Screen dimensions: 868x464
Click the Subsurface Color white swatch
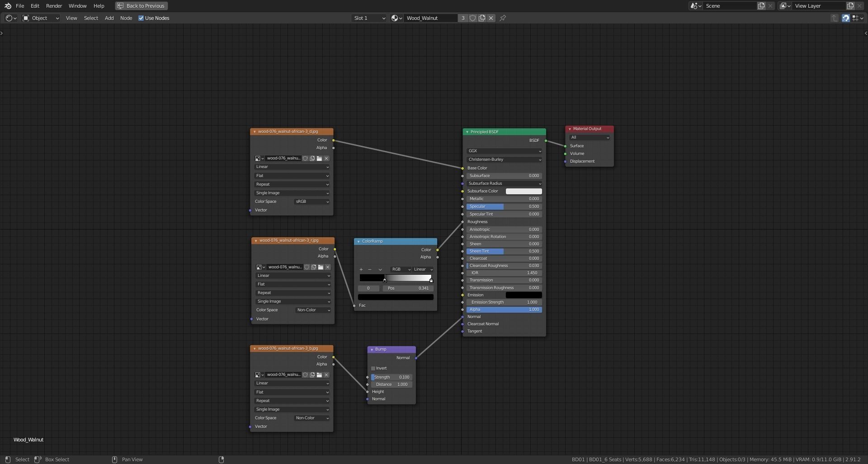click(524, 192)
